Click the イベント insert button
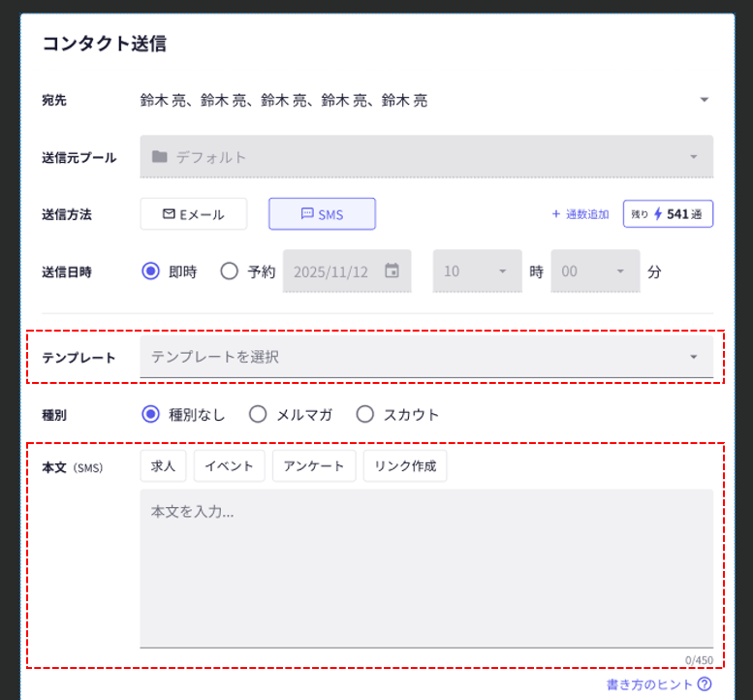Screen dimensions: 753x700 (x=230, y=465)
